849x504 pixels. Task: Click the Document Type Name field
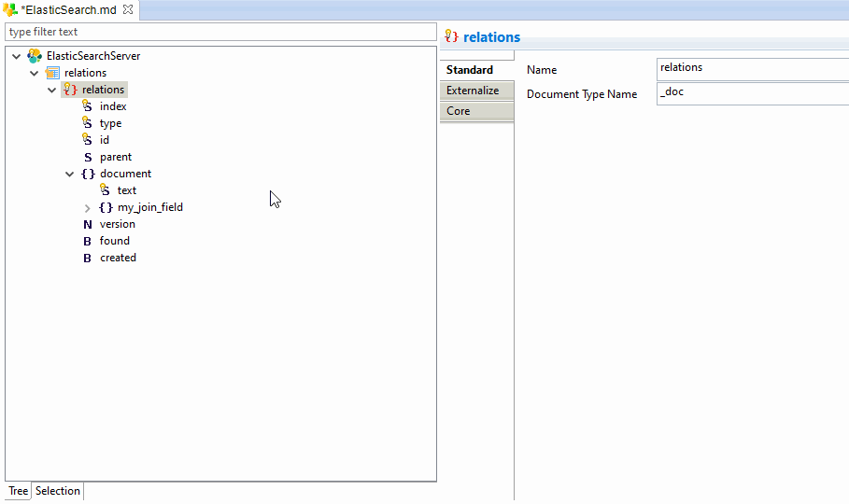pyautogui.click(x=753, y=93)
